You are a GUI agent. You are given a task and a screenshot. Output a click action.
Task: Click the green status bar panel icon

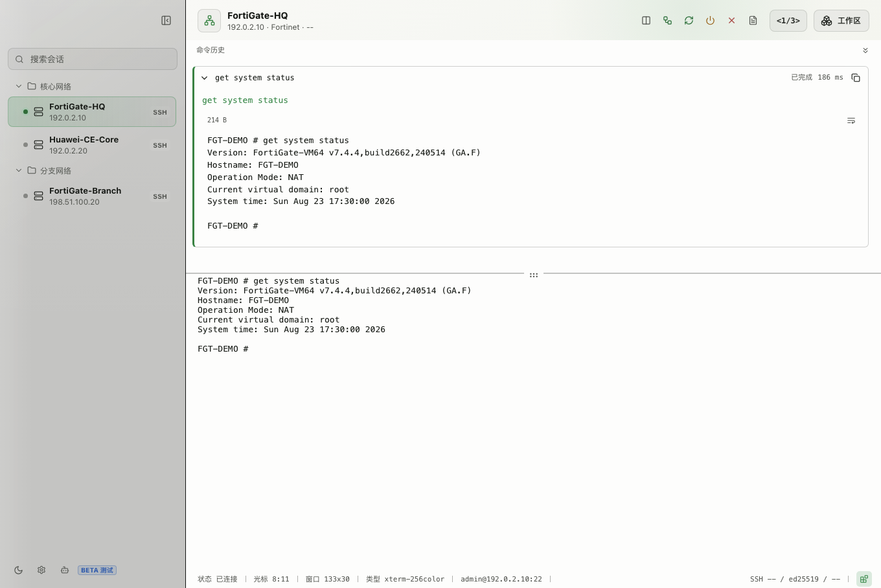point(864,579)
